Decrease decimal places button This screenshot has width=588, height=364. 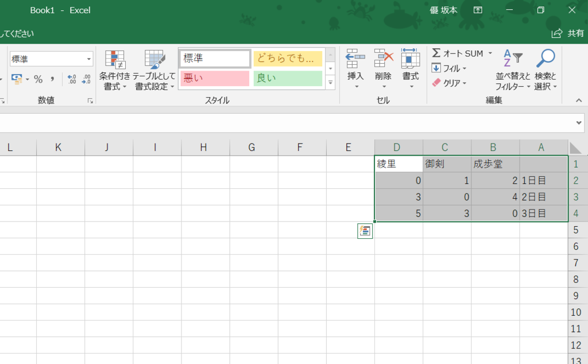pos(86,79)
